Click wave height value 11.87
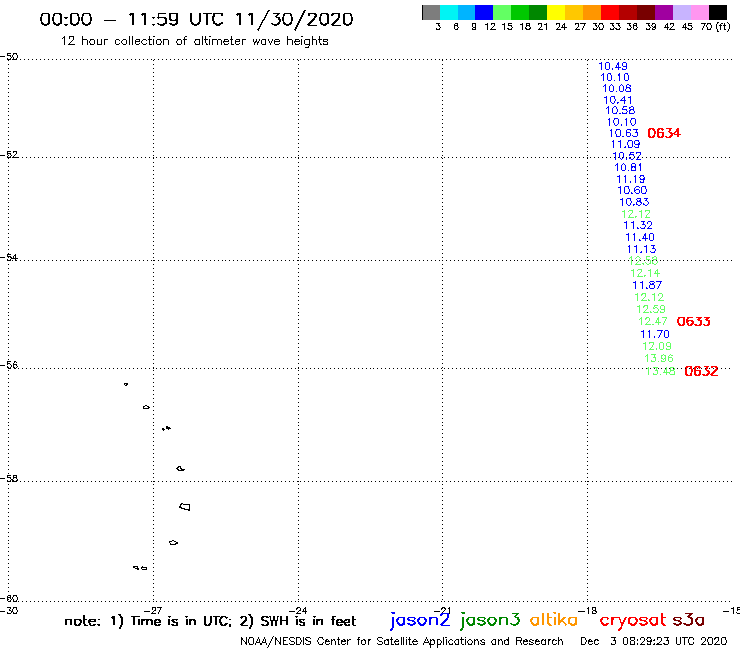 click(647, 285)
